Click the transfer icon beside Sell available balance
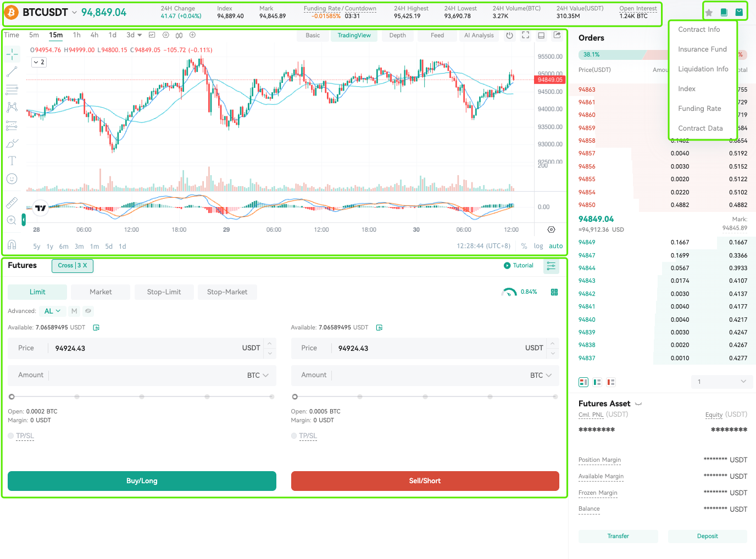This screenshot has height=559, width=756. 379,328
